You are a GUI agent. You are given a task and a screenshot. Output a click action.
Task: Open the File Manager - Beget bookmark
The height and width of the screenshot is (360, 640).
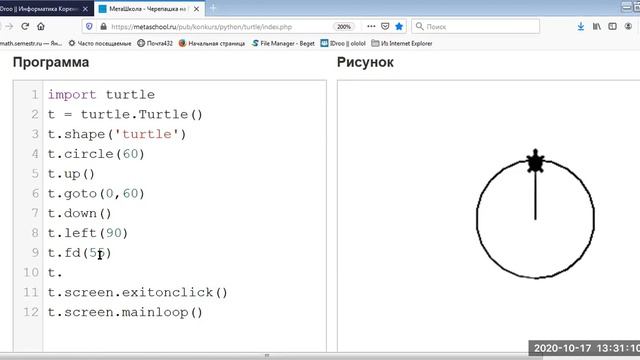pyautogui.click(x=283, y=43)
